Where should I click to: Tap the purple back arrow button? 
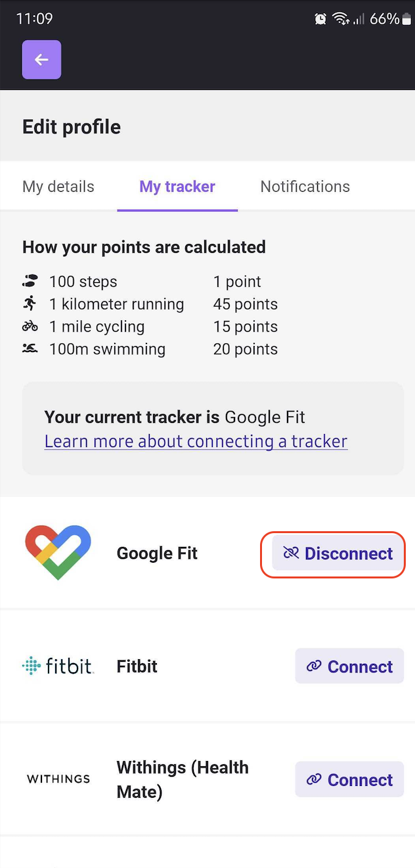[41, 60]
